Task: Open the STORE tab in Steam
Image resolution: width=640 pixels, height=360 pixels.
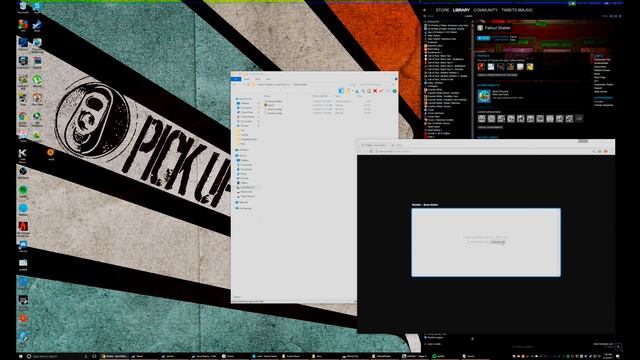Action: (x=442, y=10)
